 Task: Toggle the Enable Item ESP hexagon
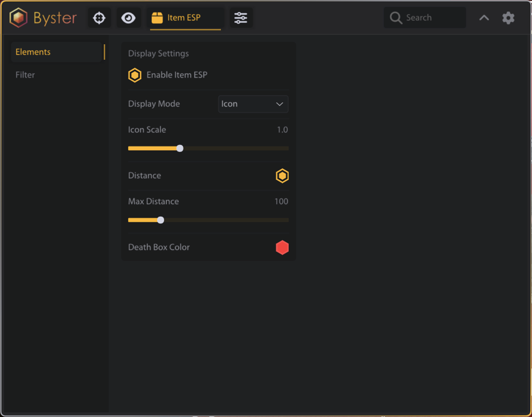pyautogui.click(x=135, y=75)
